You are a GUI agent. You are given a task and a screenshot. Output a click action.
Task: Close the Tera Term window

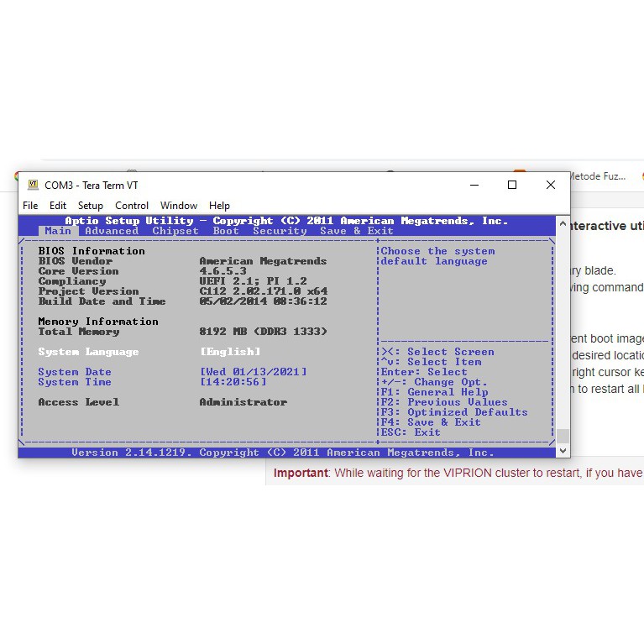click(551, 185)
